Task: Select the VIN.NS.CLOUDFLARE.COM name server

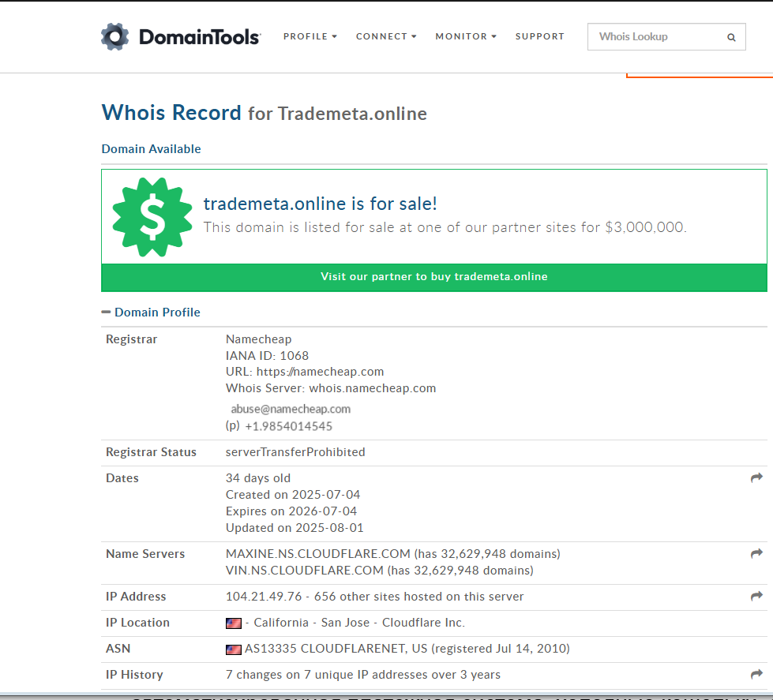Action: point(305,571)
